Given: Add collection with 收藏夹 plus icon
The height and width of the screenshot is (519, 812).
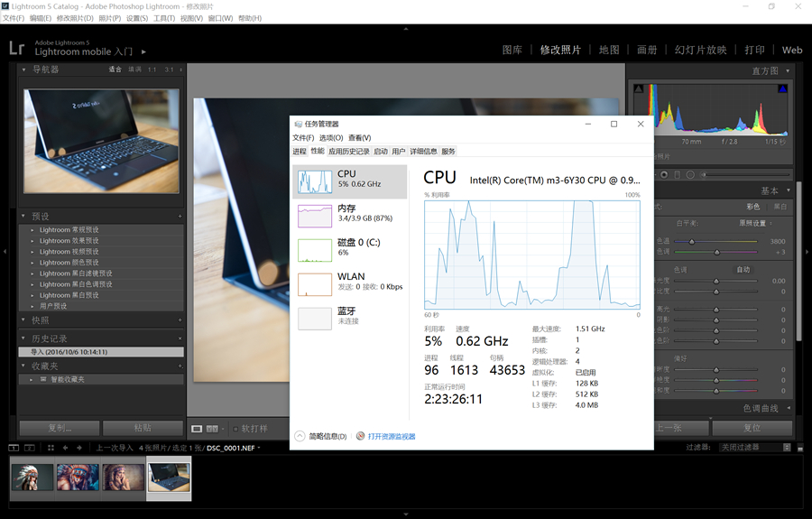Looking at the screenshot, I should (x=180, y=366).
